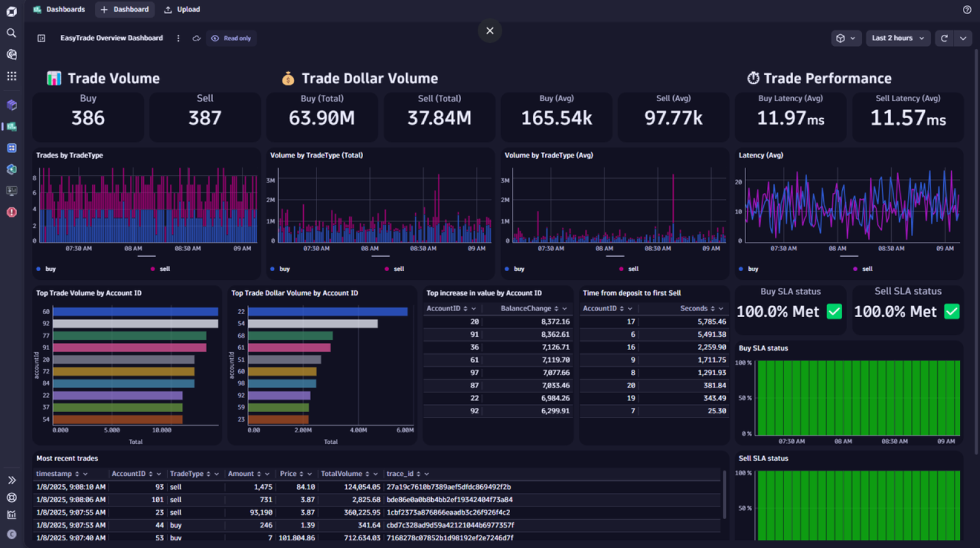Open the Last 2 hours timeframe dropdown

point(898,38)
